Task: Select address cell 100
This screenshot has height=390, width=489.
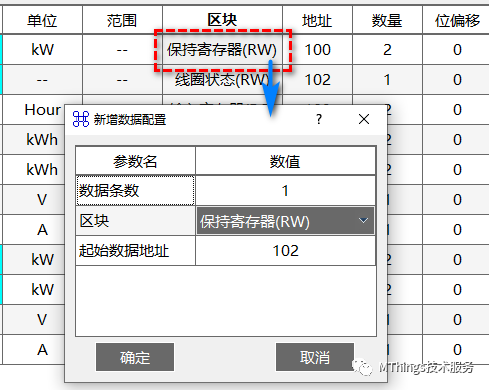Action: tap(317, 50)
